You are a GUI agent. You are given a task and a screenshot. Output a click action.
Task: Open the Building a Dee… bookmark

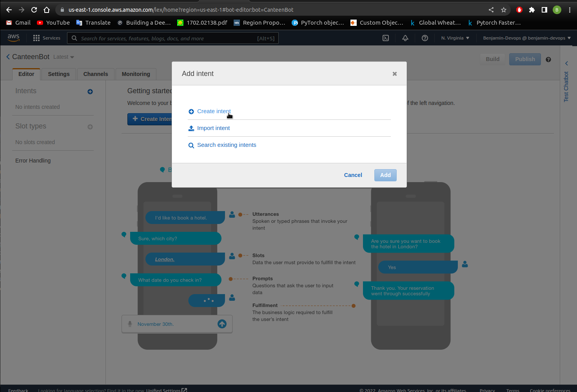[144, 23]
